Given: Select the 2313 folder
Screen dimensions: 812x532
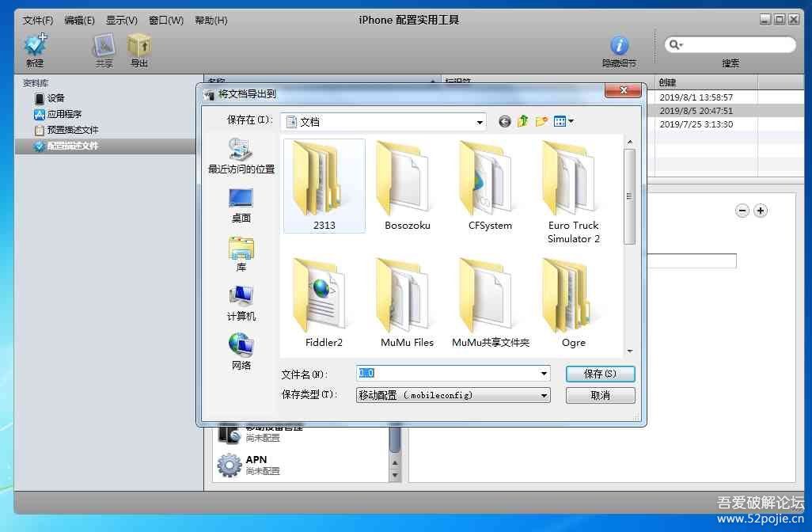Looking at the screenshot, I should 324,185.
